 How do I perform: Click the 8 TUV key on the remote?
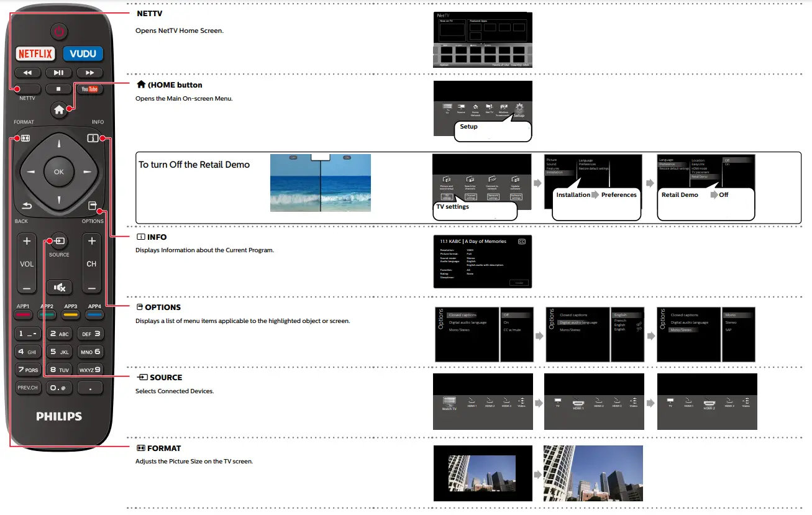59,370
